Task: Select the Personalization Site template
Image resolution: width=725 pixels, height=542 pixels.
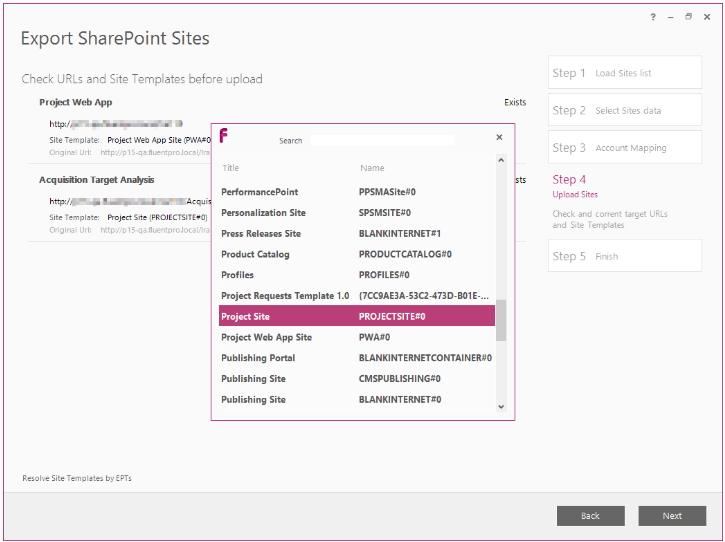Action: [x=357, y=213]
